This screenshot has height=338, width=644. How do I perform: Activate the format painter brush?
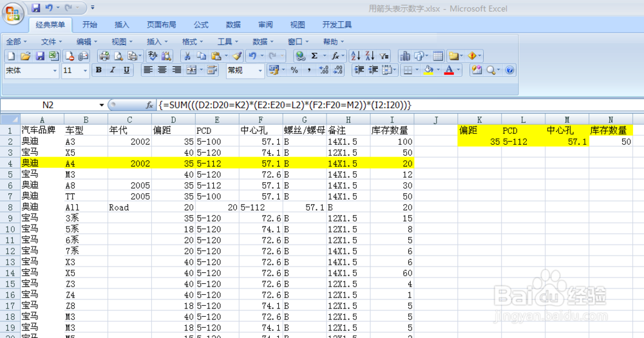[x=237, y=56]
